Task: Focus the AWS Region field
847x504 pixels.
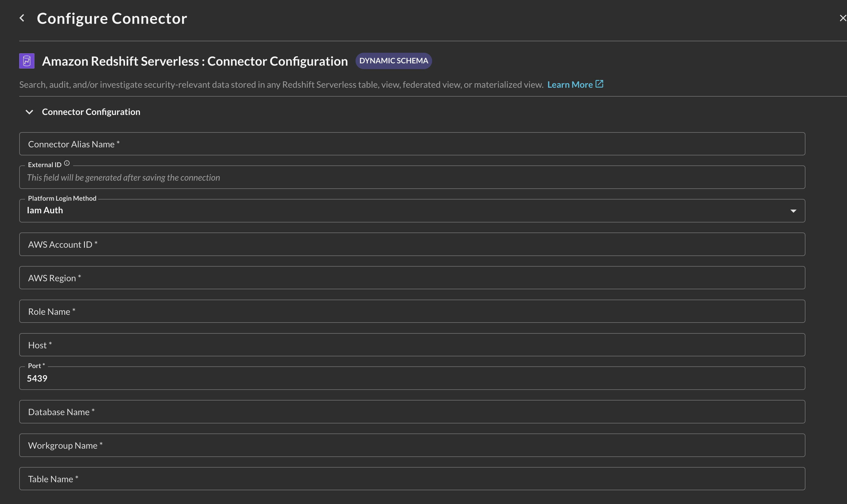Action: point(412,278)
